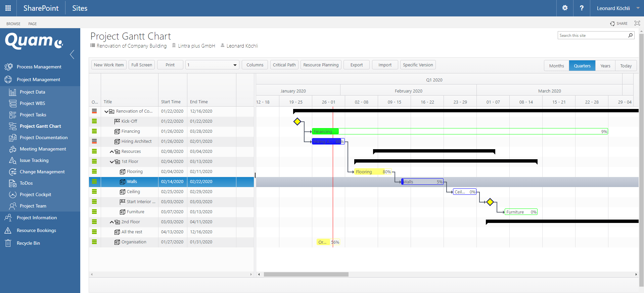Click the Financing progress bar

coord(460,131)
